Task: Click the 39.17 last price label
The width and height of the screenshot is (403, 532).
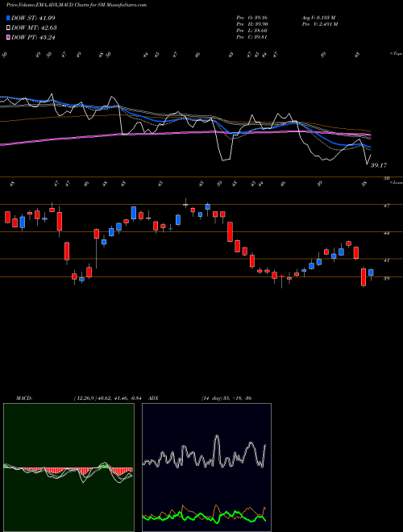Action: (x=379, y=165)
